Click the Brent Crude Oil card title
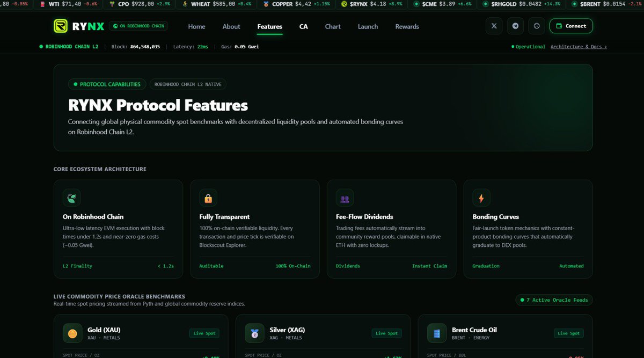 point(474,330)
